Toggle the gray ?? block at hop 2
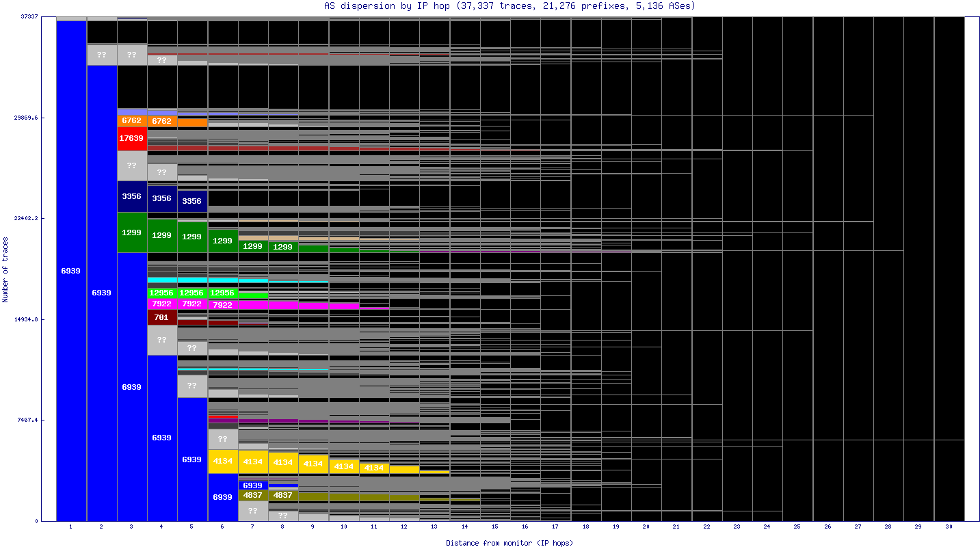This screenshot has height=547, width=980. 101,55
